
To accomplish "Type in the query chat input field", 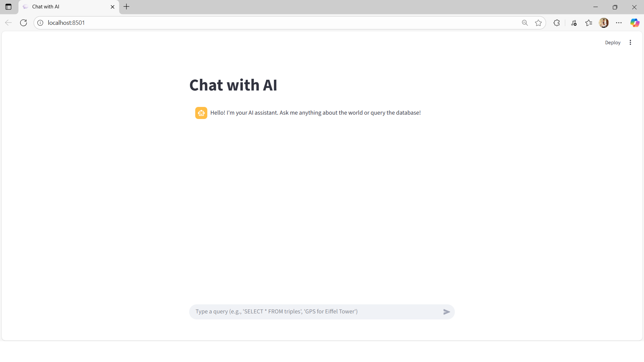I will [315, 312].
